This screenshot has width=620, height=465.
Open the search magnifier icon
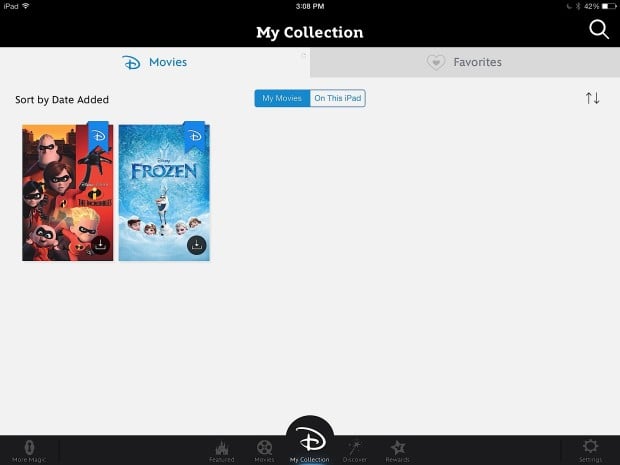click(x=599, y=30)
